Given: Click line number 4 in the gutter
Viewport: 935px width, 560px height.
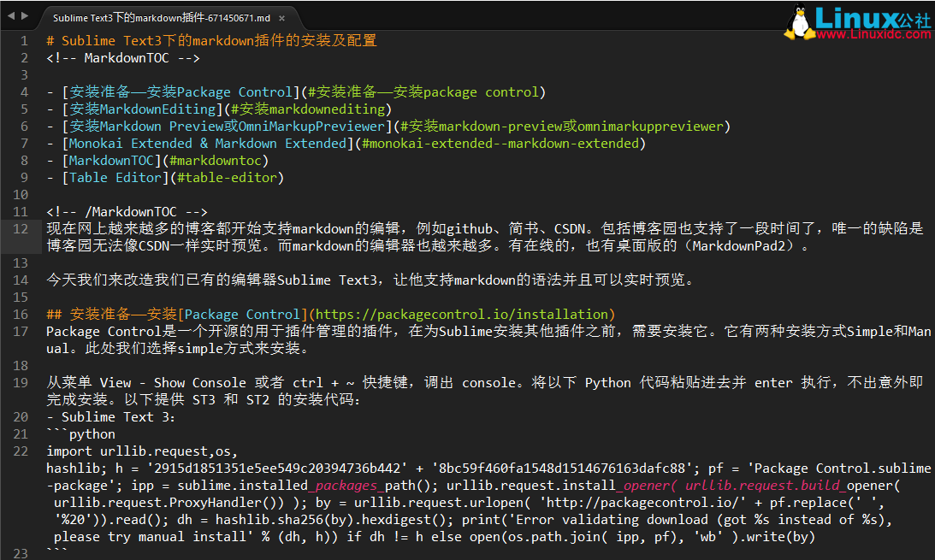Looking at the screenshot, I should (24, 92).
